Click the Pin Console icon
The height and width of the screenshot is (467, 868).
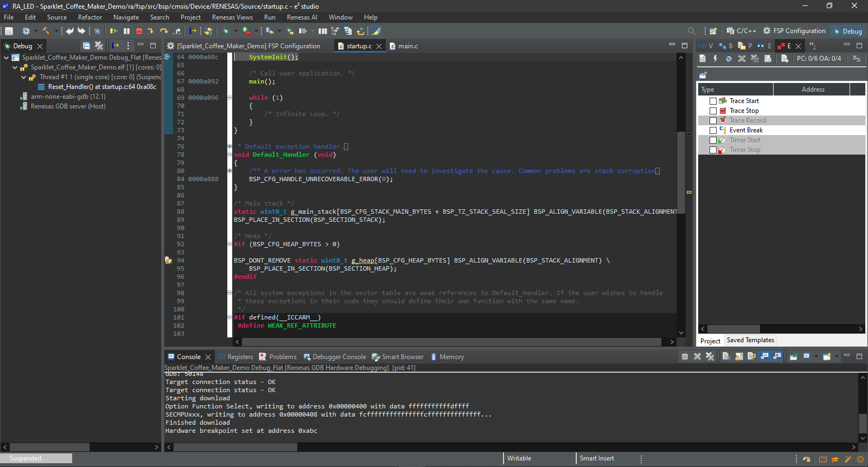point(793,356)
